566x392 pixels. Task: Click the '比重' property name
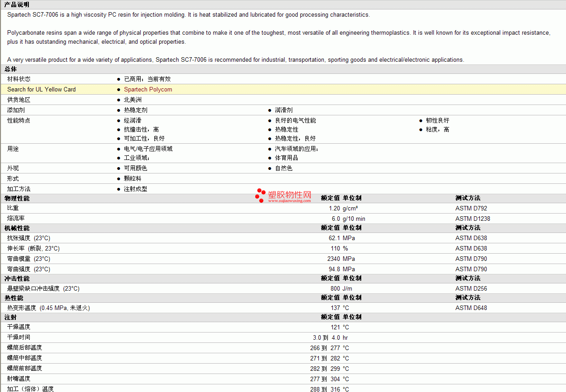(x=13, y=208)
